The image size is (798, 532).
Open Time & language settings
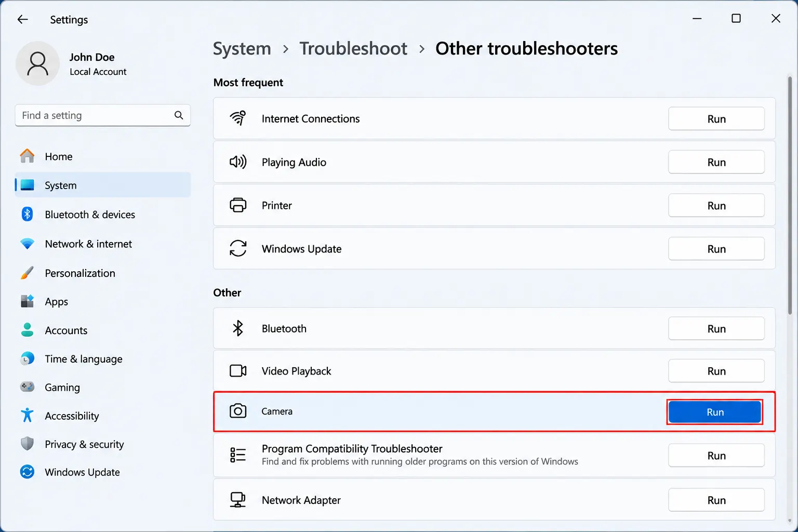(x=103, y=359)
